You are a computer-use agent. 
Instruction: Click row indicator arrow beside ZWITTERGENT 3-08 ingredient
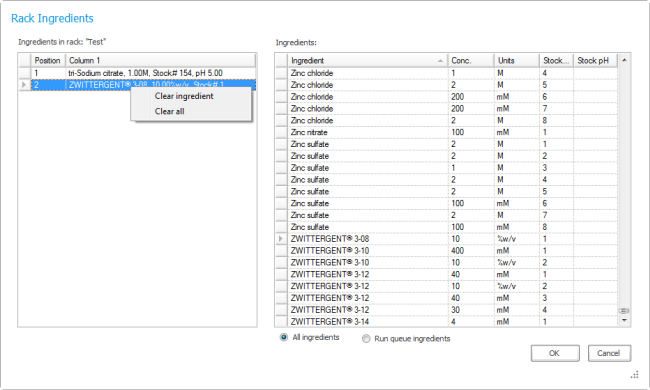click(x=281, y=239)
